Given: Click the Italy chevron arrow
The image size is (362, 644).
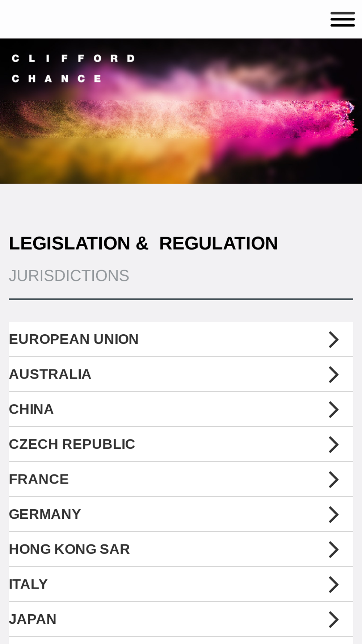Looking at the screenshot, I should coord(334,584).
